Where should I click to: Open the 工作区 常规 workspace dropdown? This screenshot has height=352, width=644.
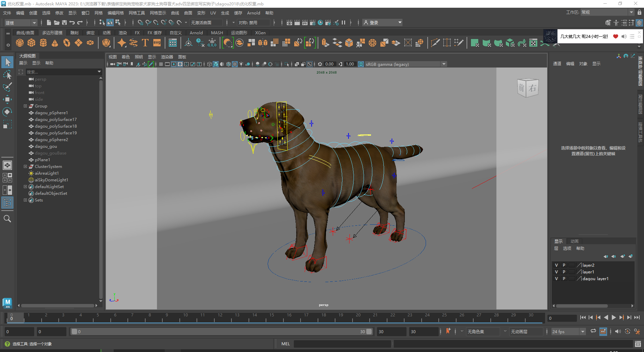click(607, 12)
